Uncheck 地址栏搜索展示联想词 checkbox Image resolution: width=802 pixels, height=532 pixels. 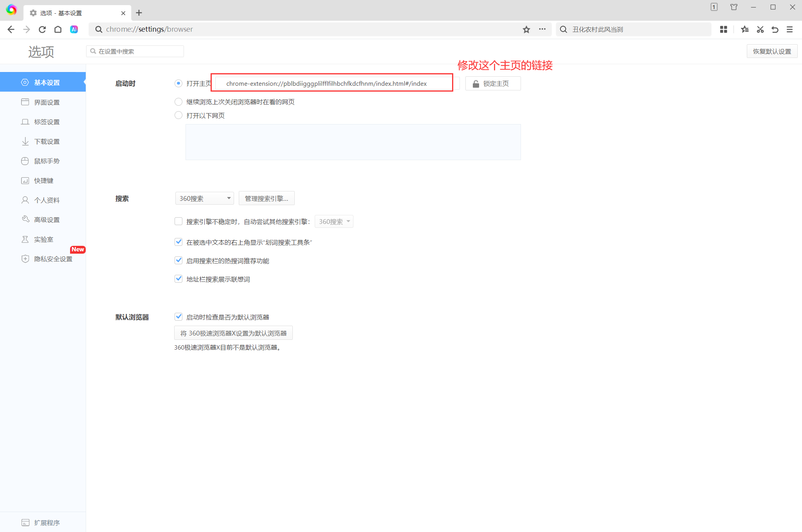[178, 279]
